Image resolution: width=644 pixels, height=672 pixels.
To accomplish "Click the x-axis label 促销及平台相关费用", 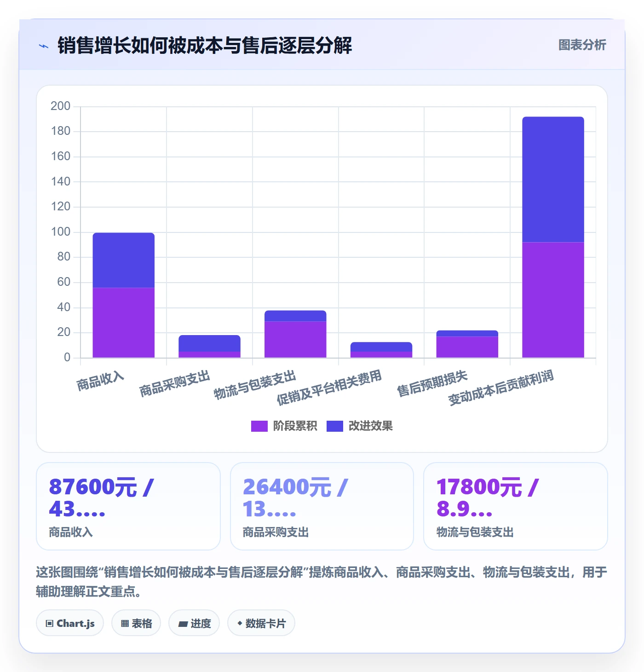I will coord(329,388).
